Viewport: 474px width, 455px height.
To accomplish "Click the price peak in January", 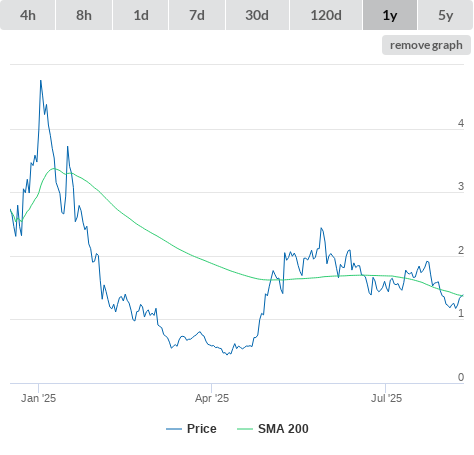I will tap(41, 81).
